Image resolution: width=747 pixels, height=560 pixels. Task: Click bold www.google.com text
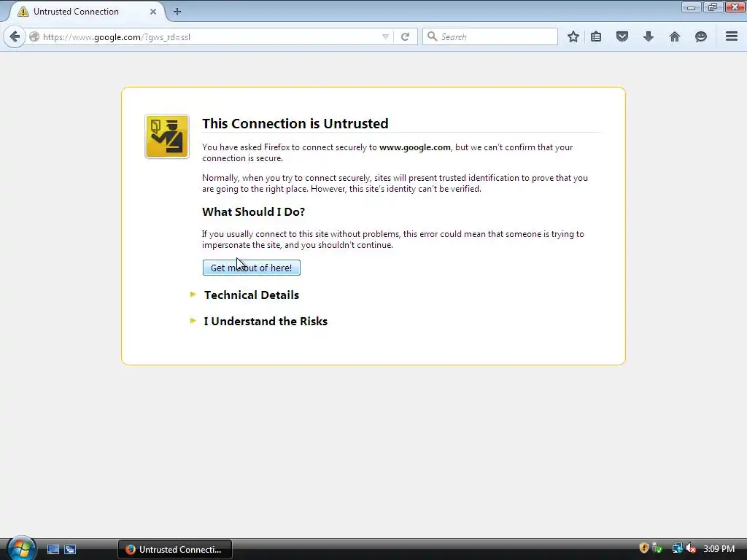tap(414, 147)
